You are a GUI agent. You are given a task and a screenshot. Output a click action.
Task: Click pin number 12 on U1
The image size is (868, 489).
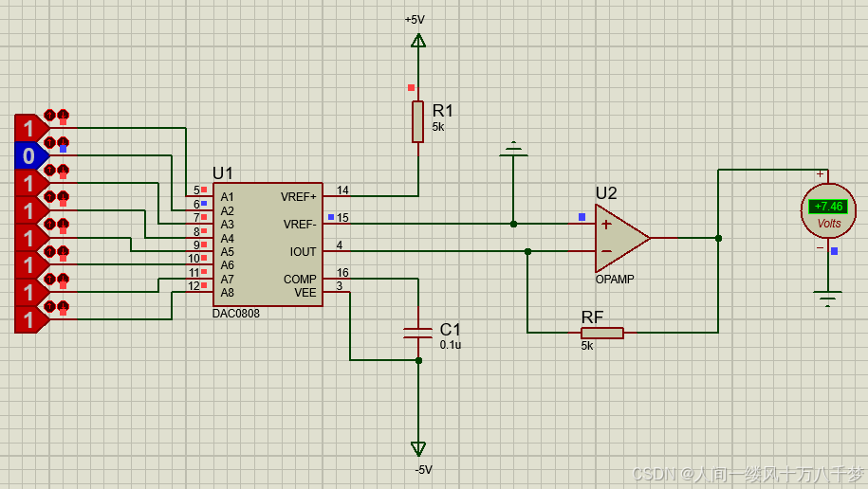[194, 286]
